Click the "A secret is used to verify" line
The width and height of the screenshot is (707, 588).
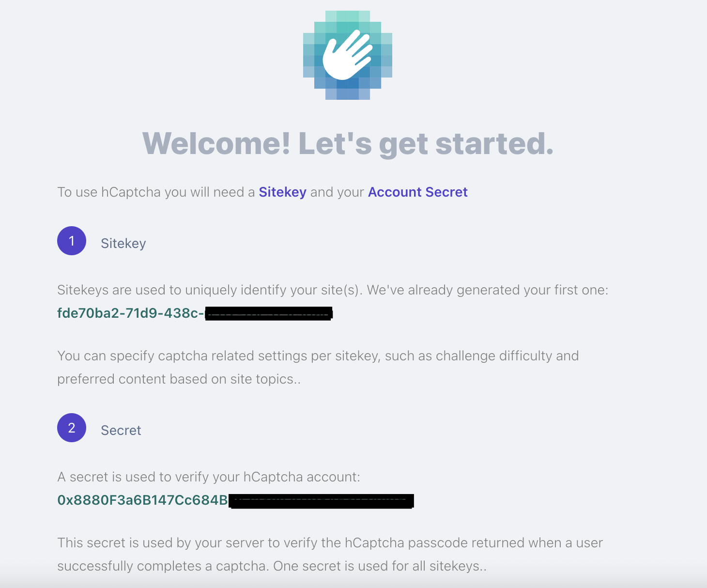pyautogui.click(x=208, y=477)
